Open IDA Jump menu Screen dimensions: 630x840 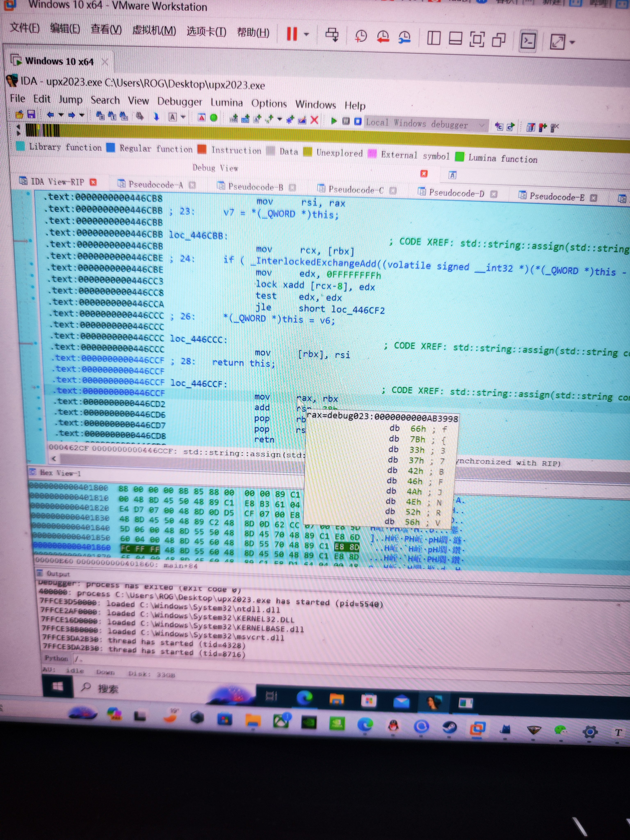click(x=70, y=99)
